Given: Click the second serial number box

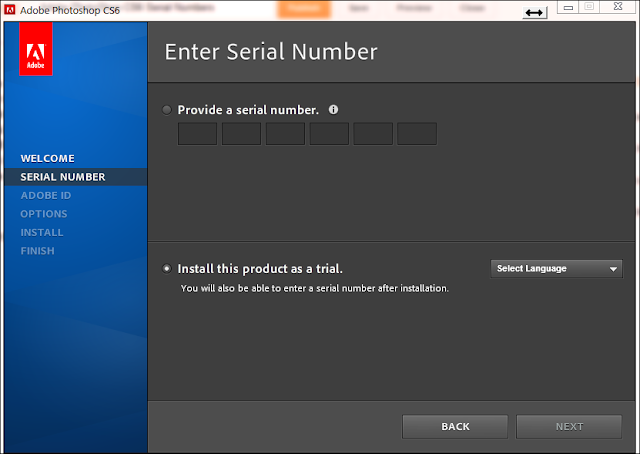Looking at the screenshot, I should [241, 134].
